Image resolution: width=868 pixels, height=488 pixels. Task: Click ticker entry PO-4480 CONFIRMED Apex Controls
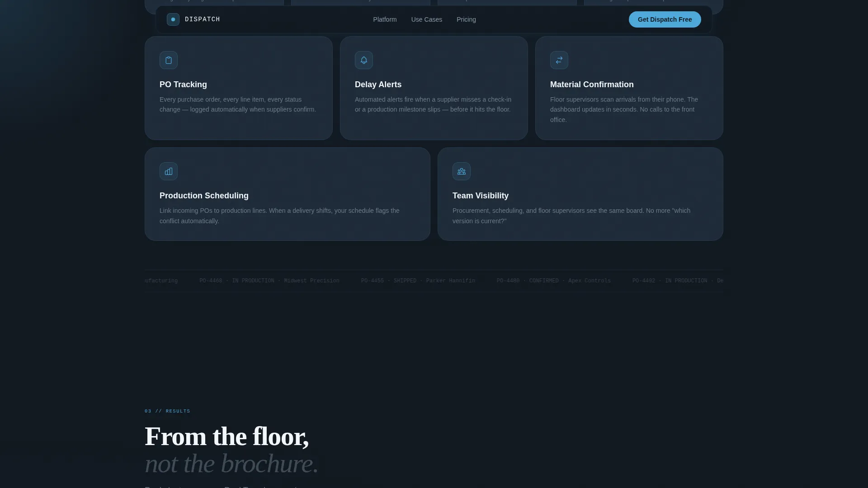(x=554, y=281)
